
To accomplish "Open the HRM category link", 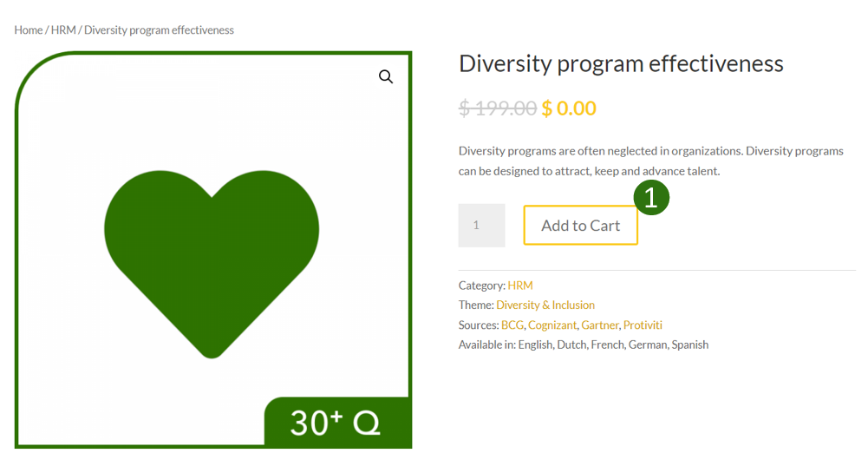I will point(520,286).
